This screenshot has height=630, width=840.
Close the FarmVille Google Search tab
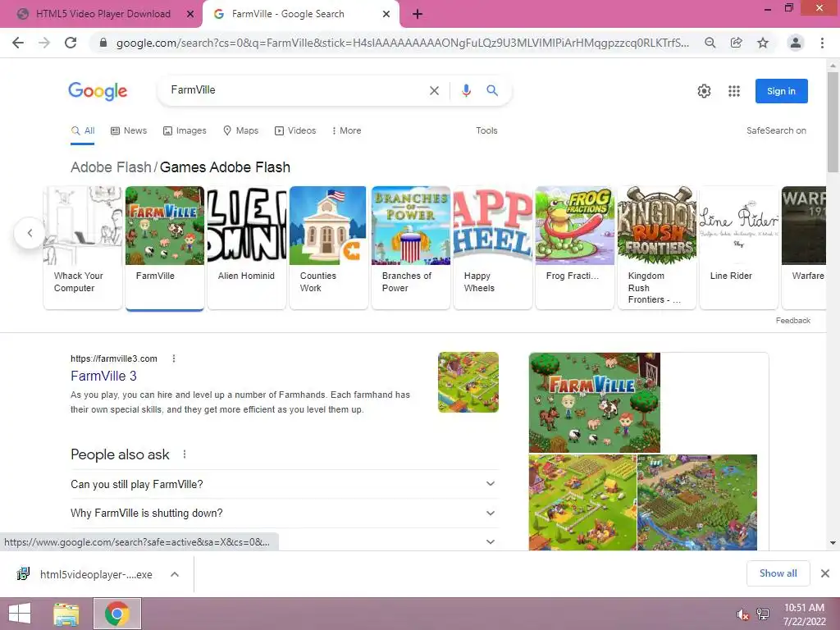386,15
